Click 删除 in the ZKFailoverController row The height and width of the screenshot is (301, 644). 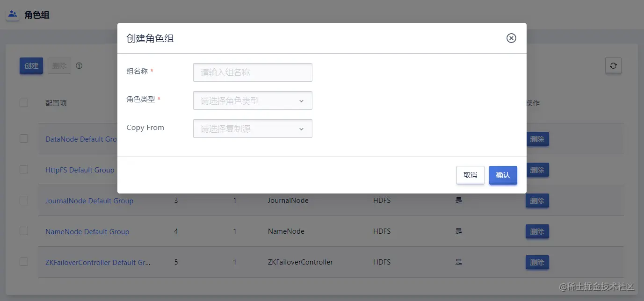coord(537,263)
